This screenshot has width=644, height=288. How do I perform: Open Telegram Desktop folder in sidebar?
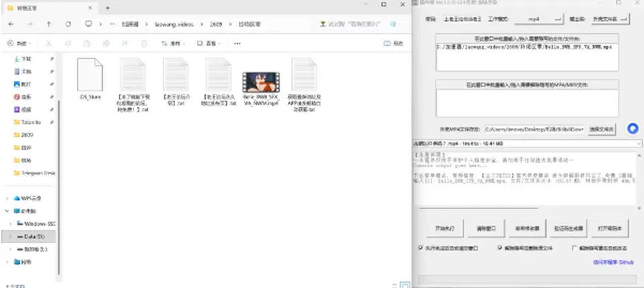tap(34, 173)
